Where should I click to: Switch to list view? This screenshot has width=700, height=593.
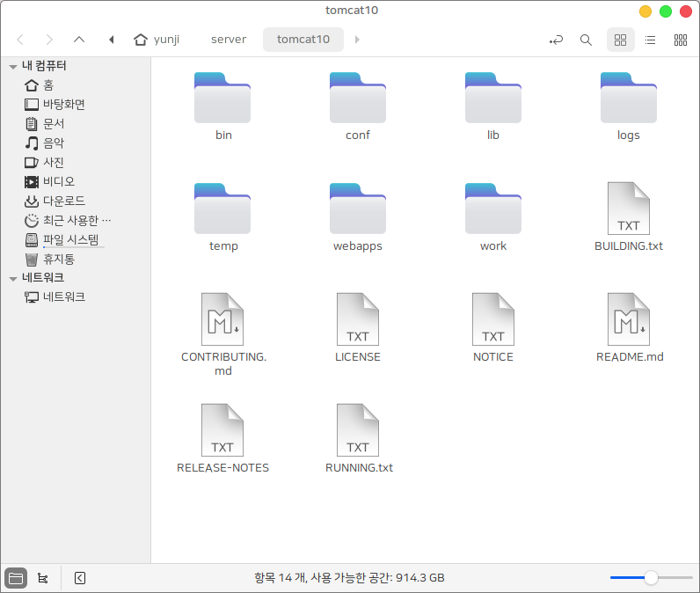click(x=650, y=40)
